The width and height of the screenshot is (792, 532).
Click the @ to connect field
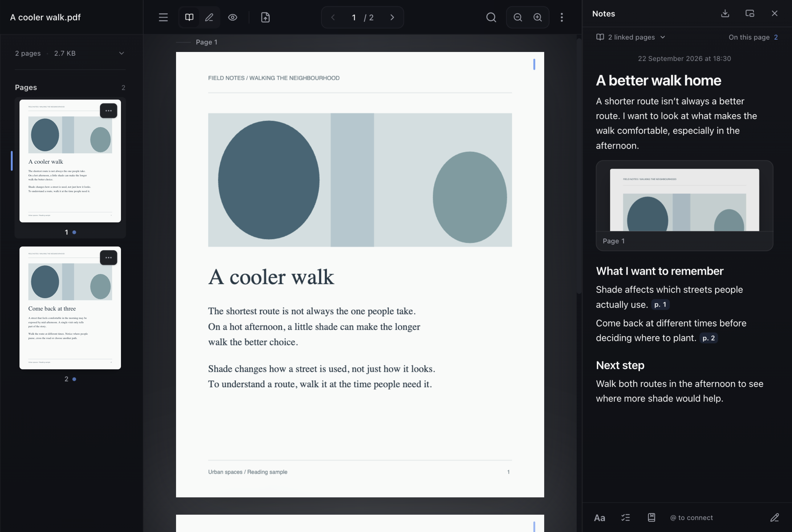[691, 518]
